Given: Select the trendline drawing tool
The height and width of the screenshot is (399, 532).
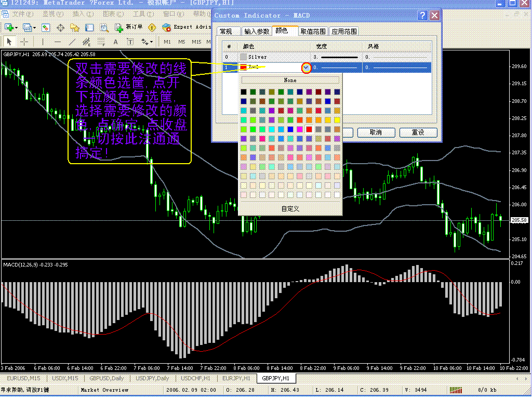Looking at the screenshot, I should [x=72, y=42].
